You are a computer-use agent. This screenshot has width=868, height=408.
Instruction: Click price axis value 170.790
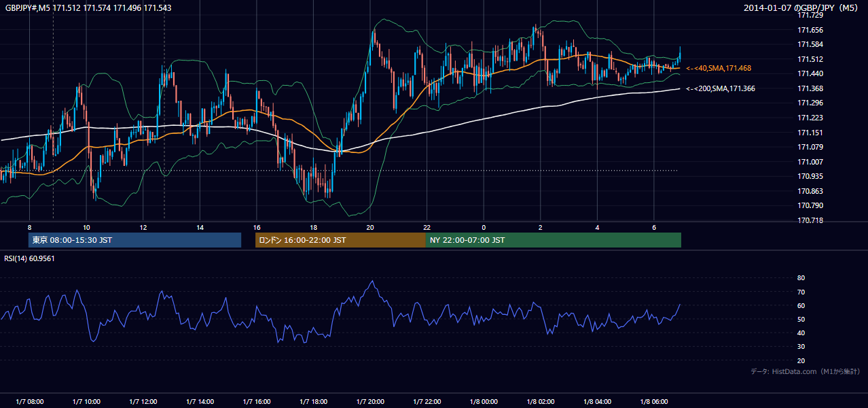(x=810, y=205)
